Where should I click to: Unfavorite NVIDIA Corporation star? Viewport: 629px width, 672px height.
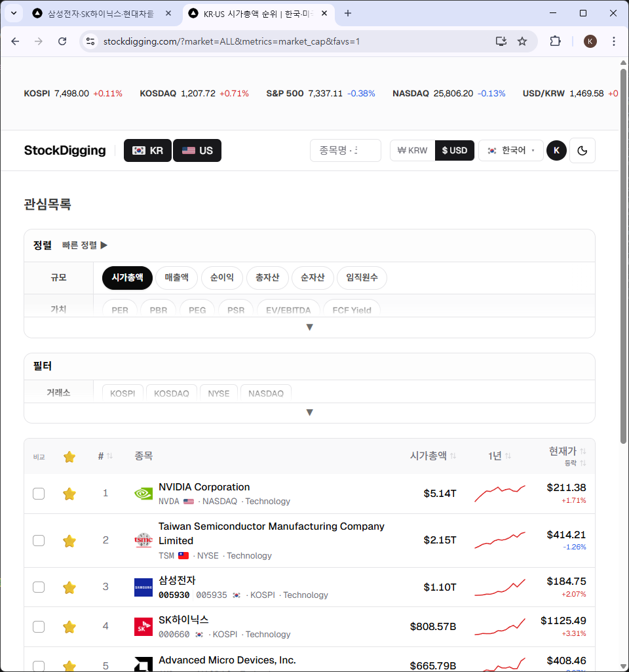tap(69, 494)
